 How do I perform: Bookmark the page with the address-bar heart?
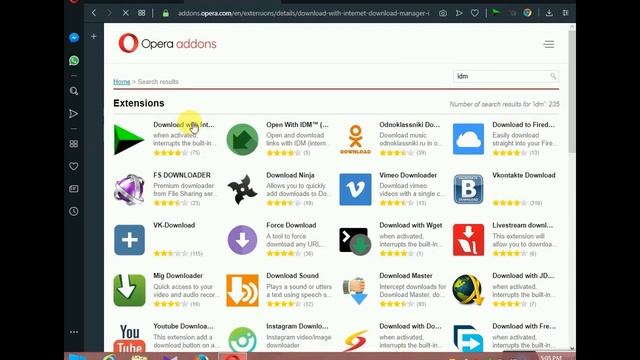475,13
